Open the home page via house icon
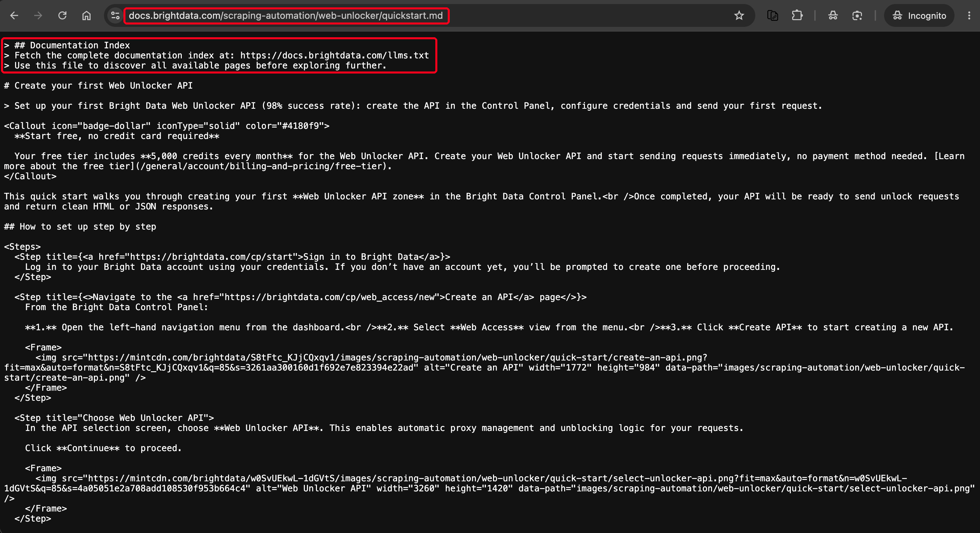Image resolution: width=980 pixels, height=533 pixels. (x=87, y=16)
